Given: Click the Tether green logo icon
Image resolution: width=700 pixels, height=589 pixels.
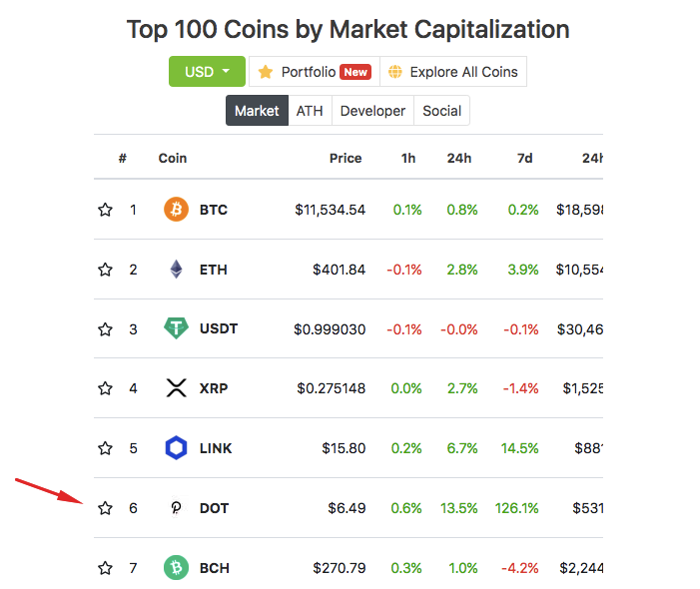Looking at the screenshot, I should click(176, 328).
